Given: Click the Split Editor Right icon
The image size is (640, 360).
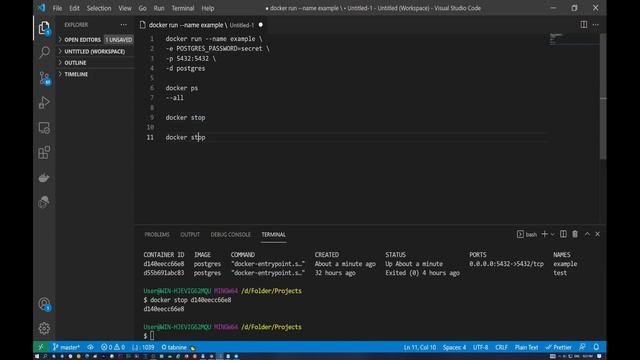Looking at the screenshot, I should pyautogui.click(x=584, y=24).
